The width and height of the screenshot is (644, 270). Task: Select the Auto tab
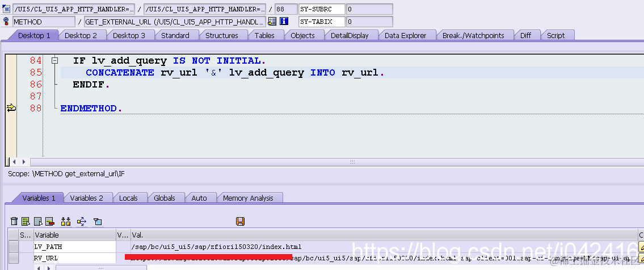click(199, 198)
